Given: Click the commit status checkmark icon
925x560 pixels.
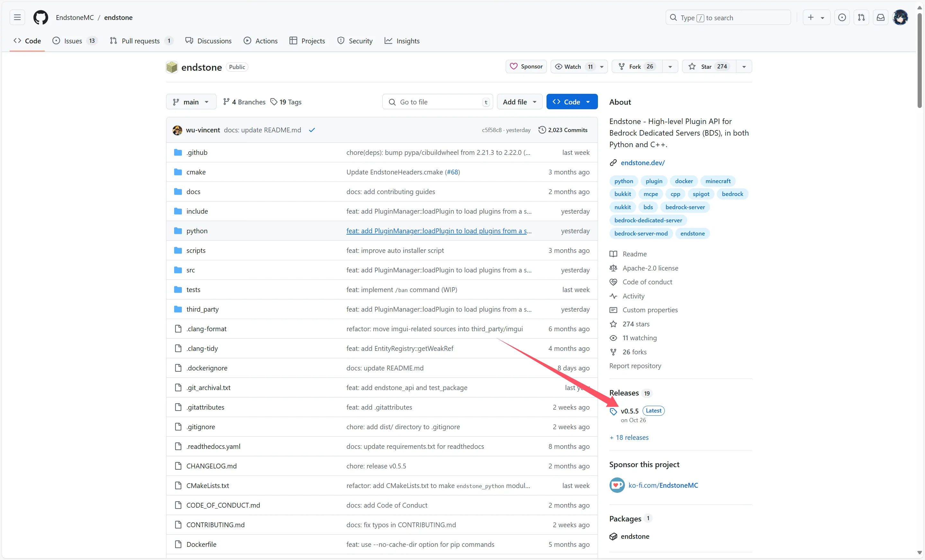Looking at the screenshot, I should point(312,130).
